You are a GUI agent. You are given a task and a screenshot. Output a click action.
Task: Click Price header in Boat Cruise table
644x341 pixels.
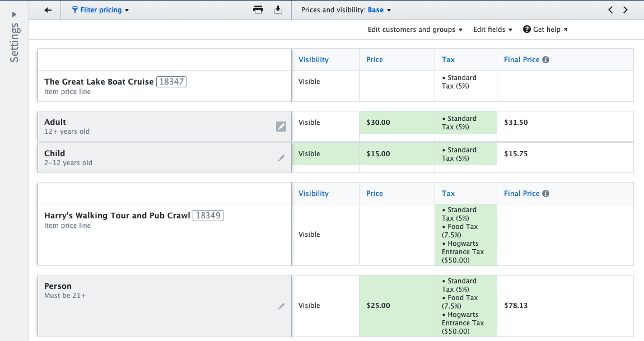375,59
